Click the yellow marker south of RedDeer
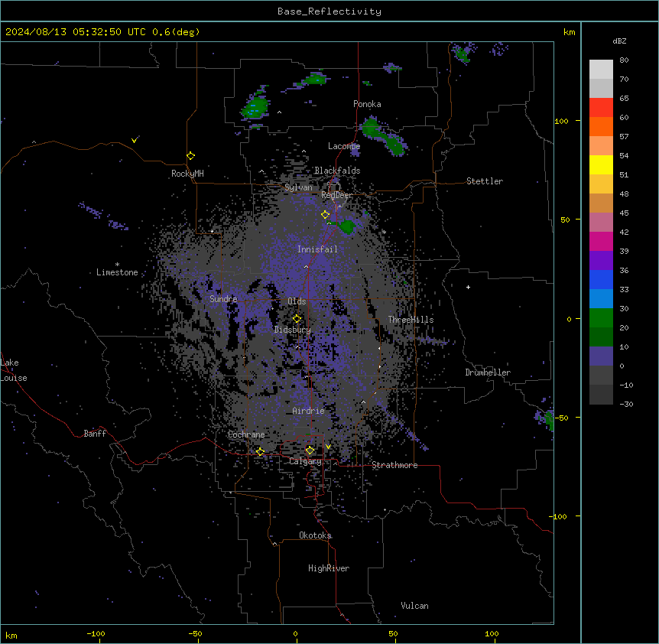Viewport: 659px width, 644px height. click(x=325, y=215)
